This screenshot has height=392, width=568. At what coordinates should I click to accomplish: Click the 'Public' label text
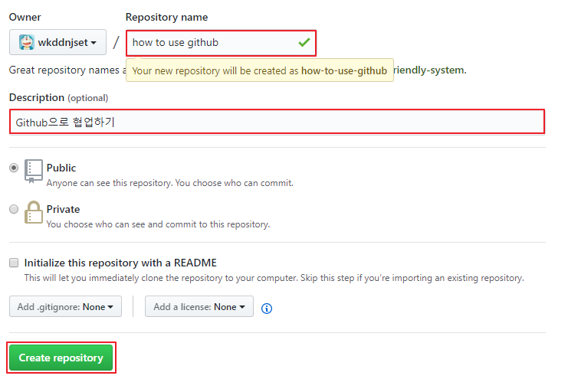(61, 168)
